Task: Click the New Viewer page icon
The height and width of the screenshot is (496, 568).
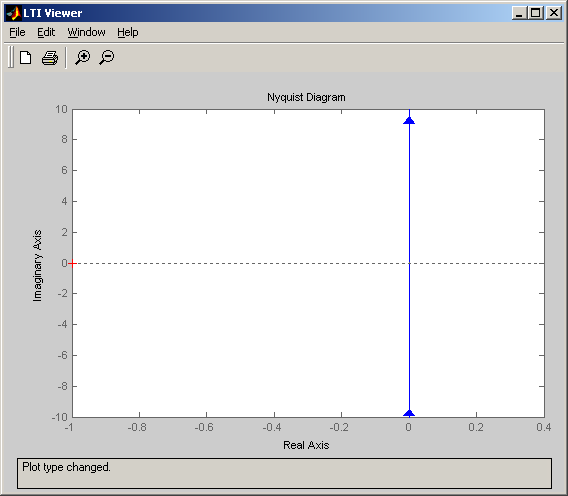Action: (x=25, y=58)
